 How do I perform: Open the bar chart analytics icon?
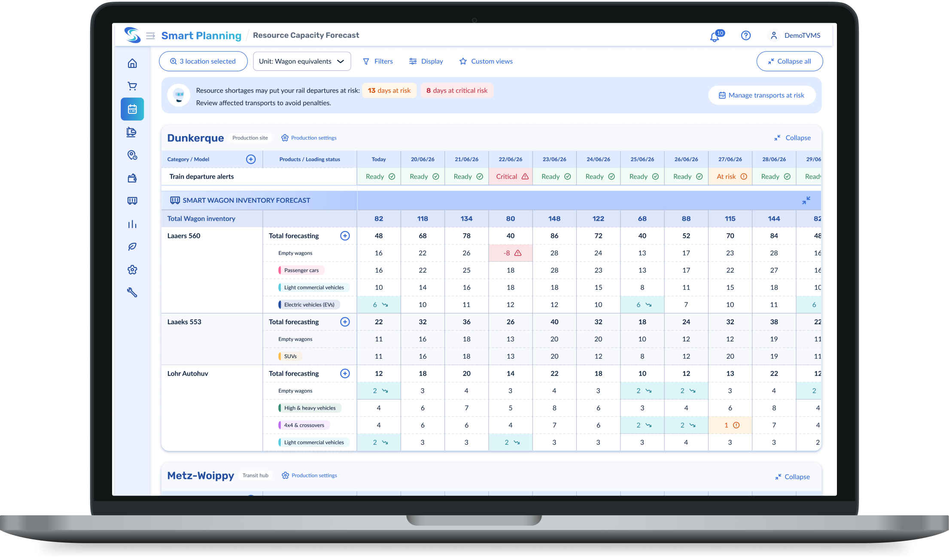(x=132, y=224)
